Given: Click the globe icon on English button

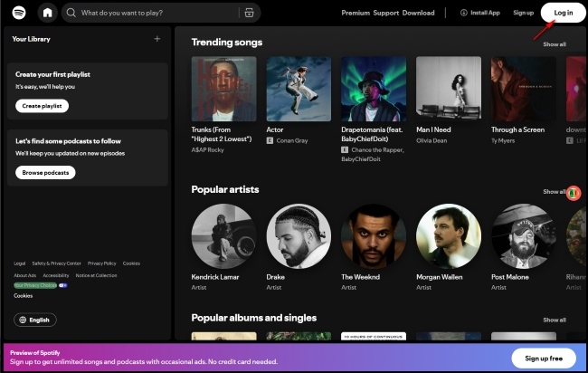Looking at the screenshot, I should point(23,320).
